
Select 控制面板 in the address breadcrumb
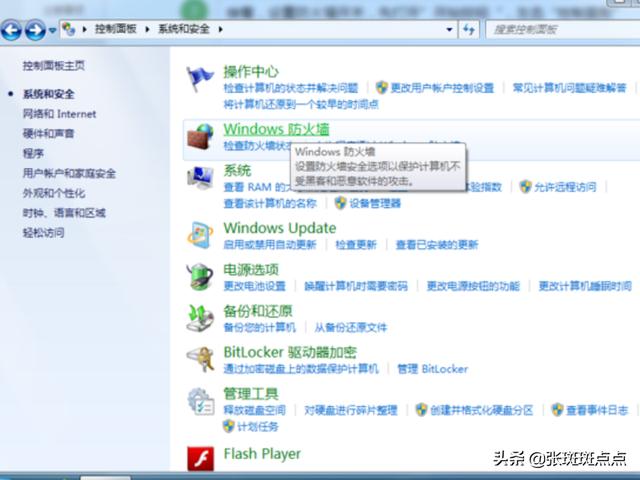pyautogui.click(x=116, y=29)
